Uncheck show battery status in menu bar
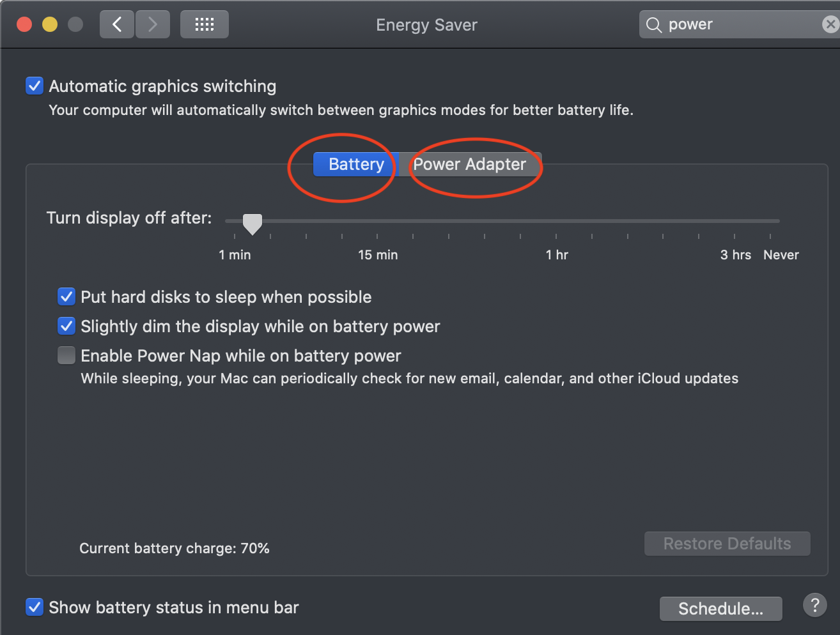This screenshot has width=840, height=635. [x=35, y=607]
